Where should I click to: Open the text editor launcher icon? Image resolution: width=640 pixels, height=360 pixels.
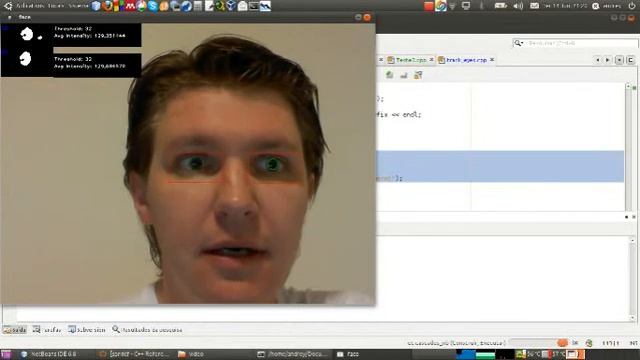coord(209,6)
